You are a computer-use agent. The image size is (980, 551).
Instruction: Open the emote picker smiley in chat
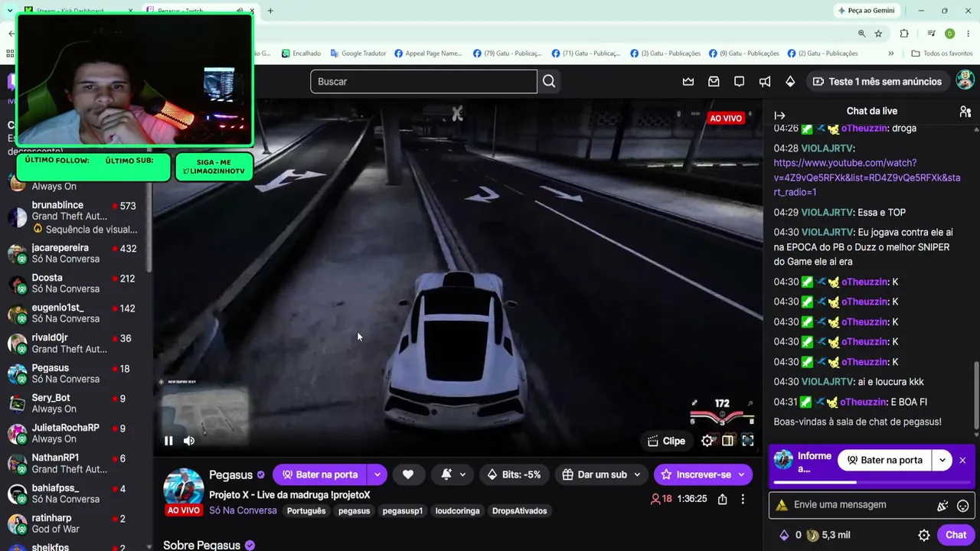[963, 506]
